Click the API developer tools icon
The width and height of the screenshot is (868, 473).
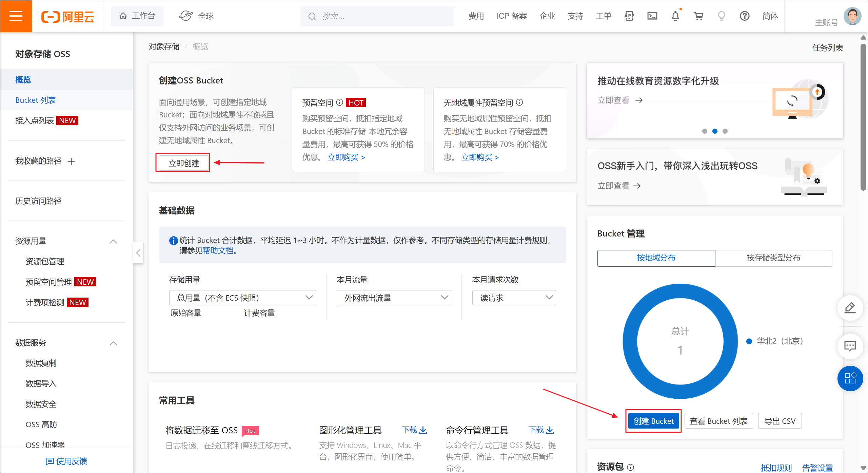pyautogui.click(x=629, y=16)
